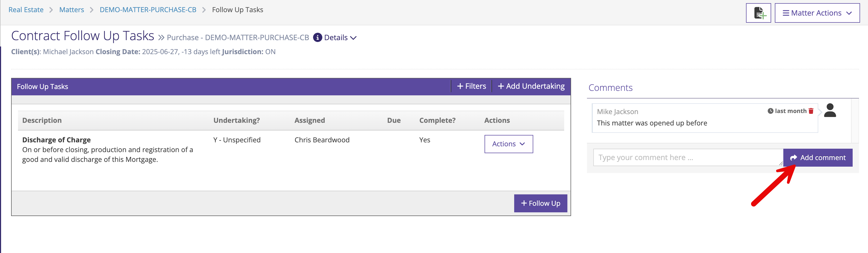Click the user avatar silhouette icon
The image size is (868, 253).
(x=829, y=110)
